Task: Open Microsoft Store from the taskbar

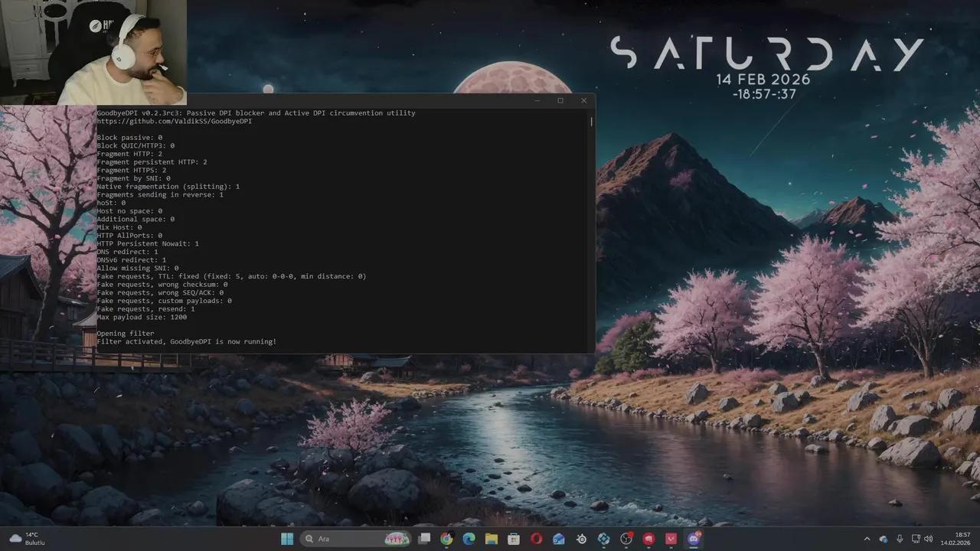Action: 514,539
